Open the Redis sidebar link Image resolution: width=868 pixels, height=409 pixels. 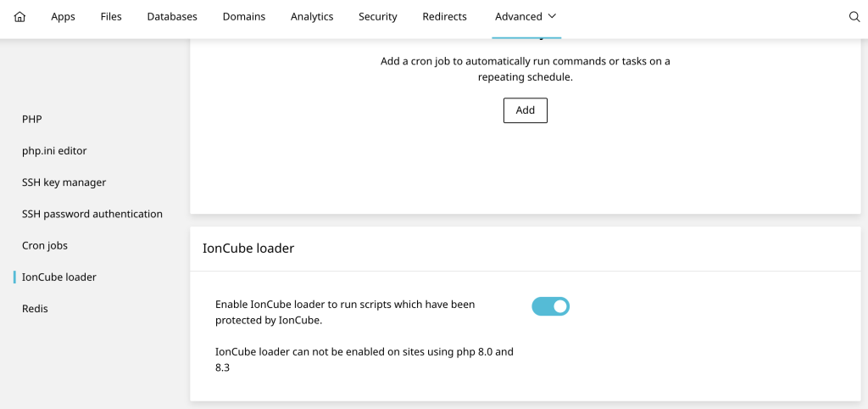tap(35, 309)
